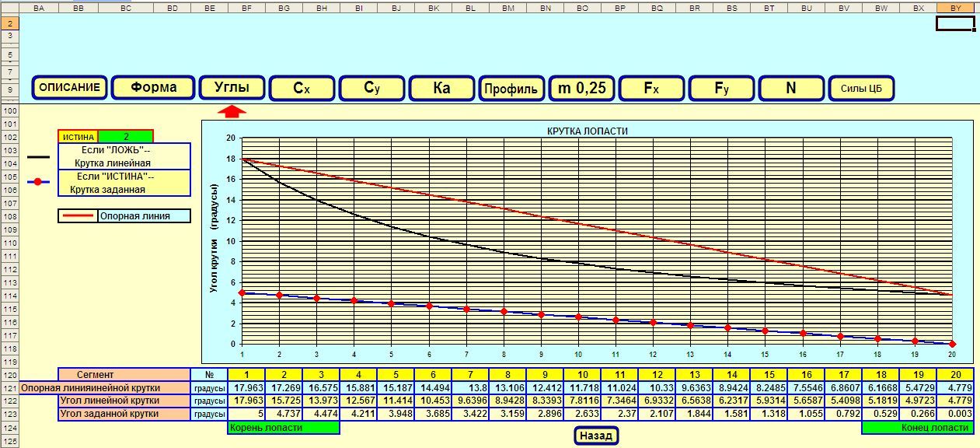This screenshot has width=980, height=448.
Task: Select row header 121
Action: pos(9,387)
